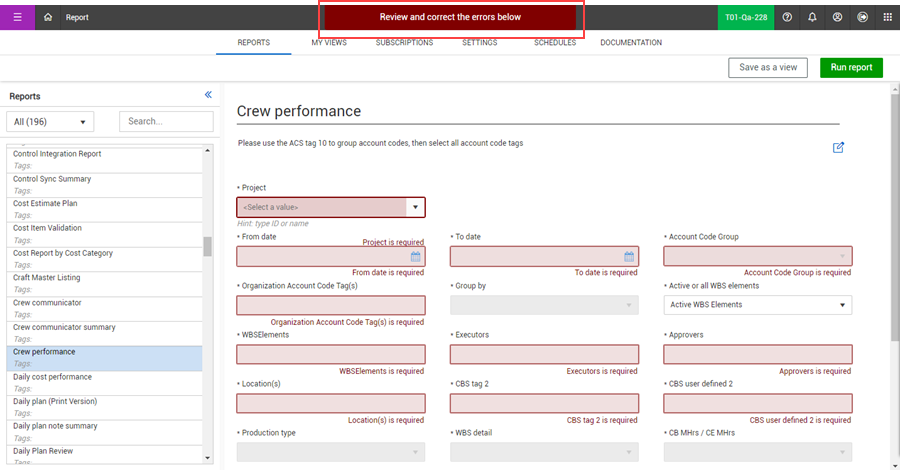
Task: Open the To date calendar picker
Action: (629, 257)
